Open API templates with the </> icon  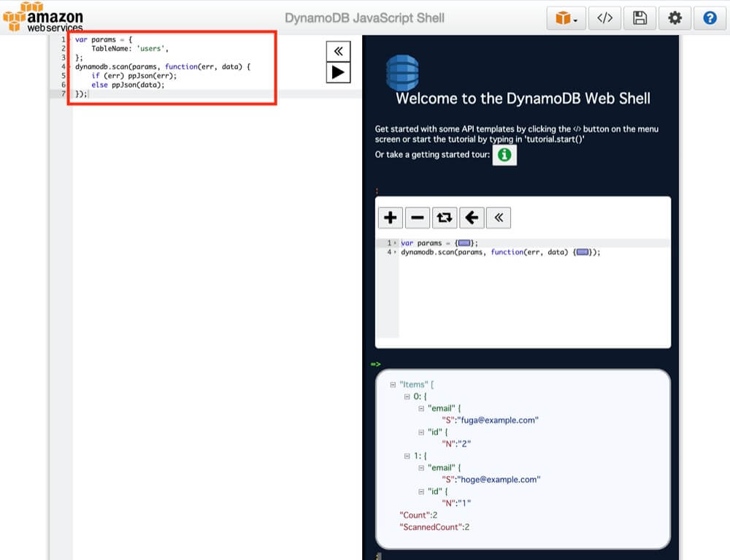[x=604, y=18]
